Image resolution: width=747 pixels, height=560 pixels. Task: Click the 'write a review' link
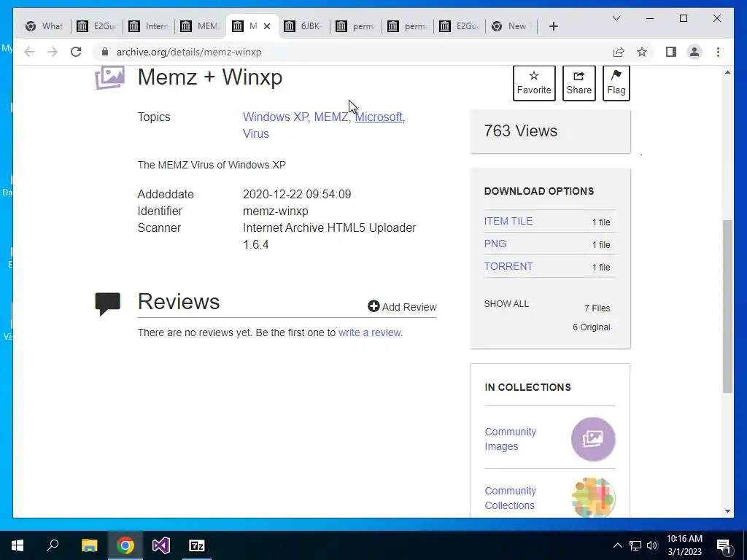pos(369,332)
